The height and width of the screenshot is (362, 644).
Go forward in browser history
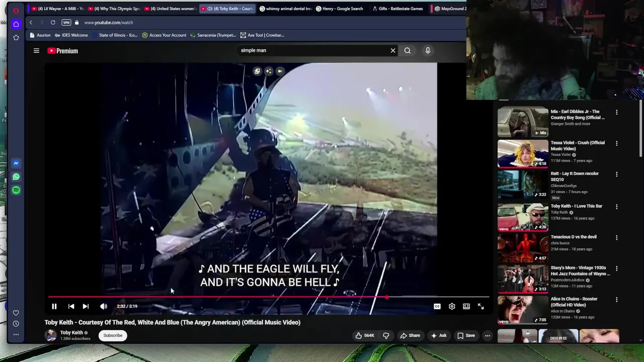coord(41,23)
